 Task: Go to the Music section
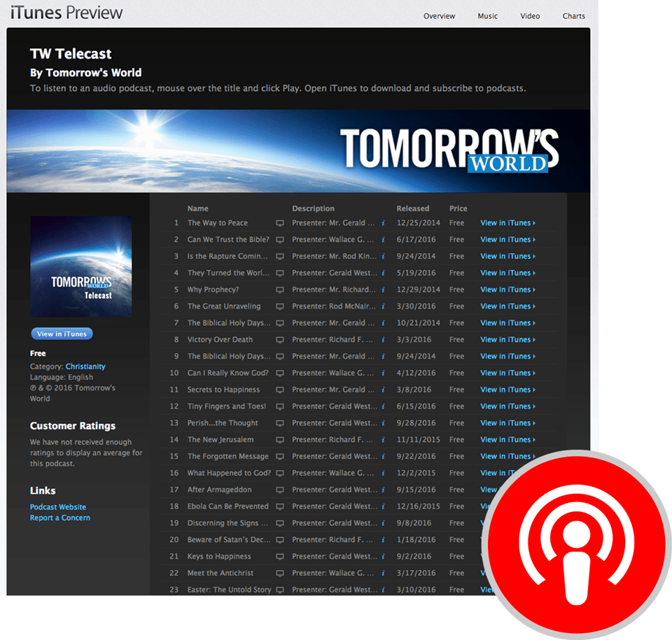tap(488, 16)
